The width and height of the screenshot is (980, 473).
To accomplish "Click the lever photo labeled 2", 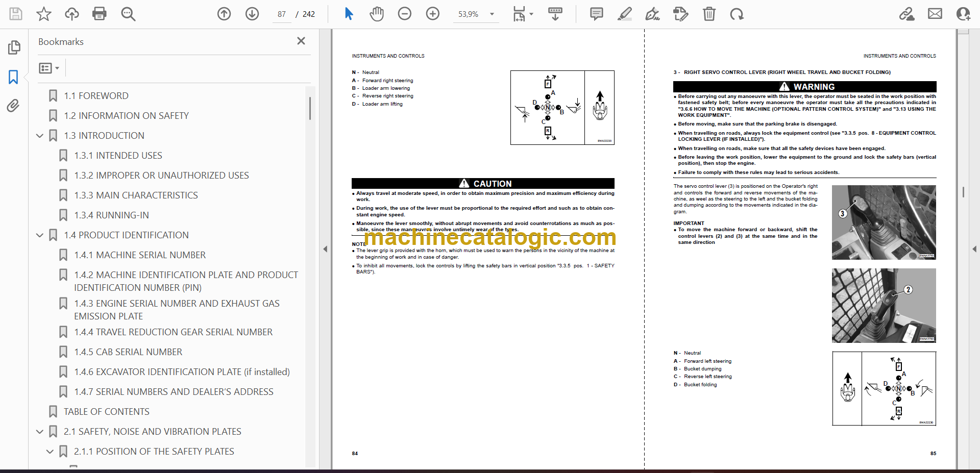I will [884, 305].
